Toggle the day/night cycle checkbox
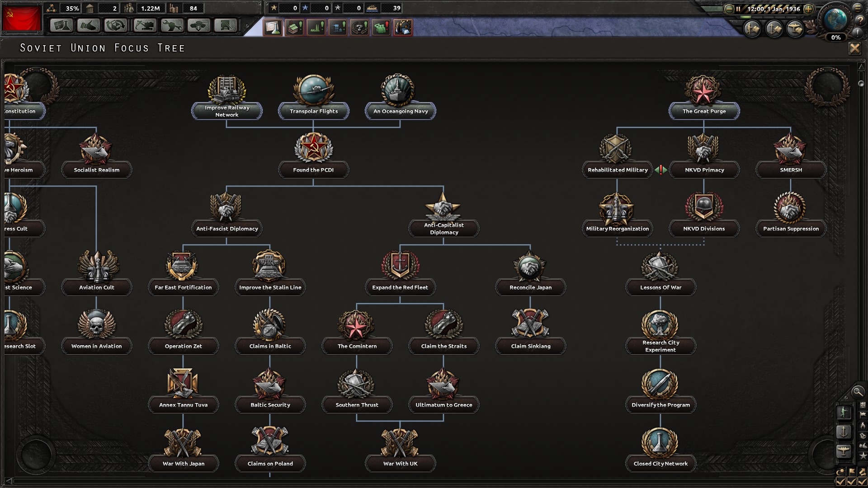Screen dimensions: 868x488 pyautogui.click(x=841, y=482)
